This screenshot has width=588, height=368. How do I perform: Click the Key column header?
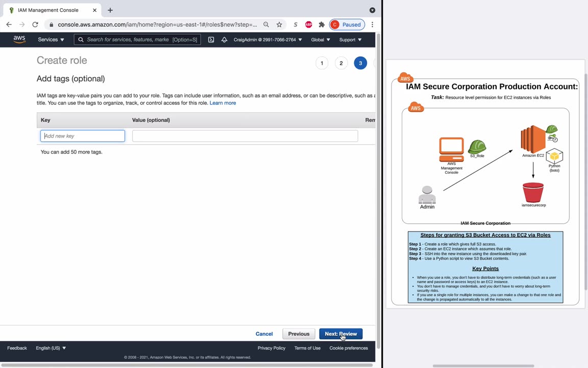click(45, 120)
